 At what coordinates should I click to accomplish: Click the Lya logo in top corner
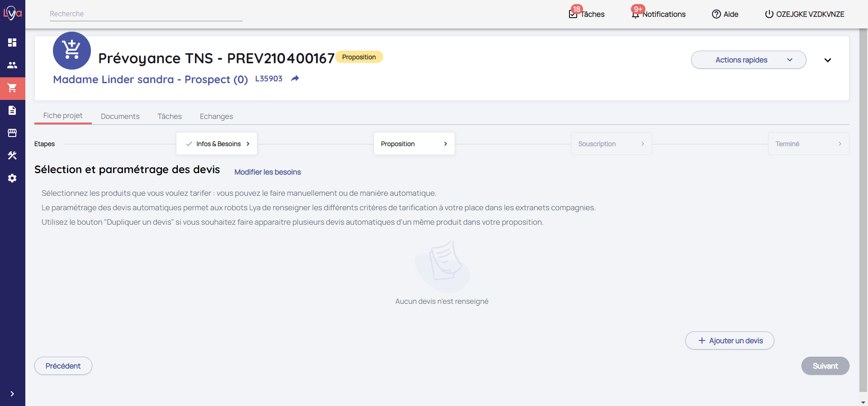point(12,13)
